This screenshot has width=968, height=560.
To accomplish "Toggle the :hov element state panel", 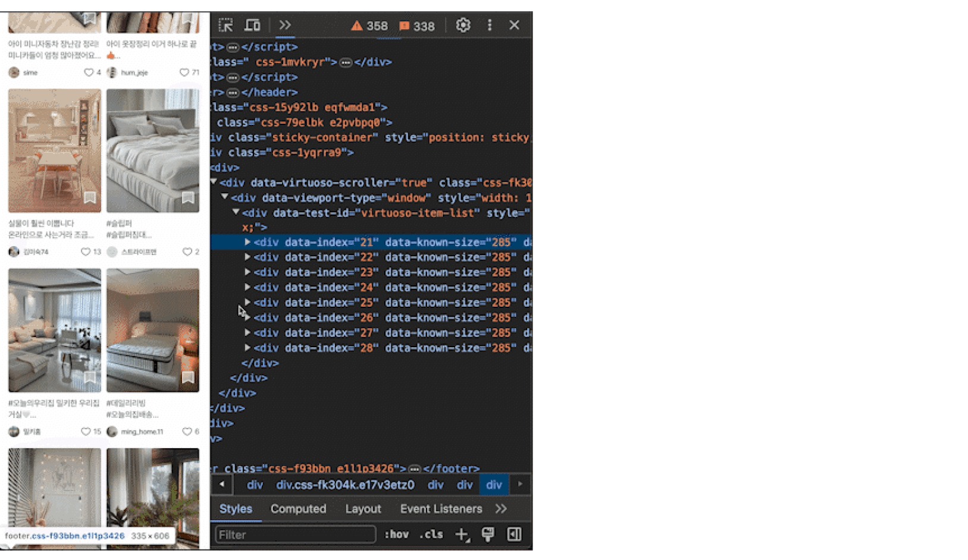I will (x=396, y=534).
